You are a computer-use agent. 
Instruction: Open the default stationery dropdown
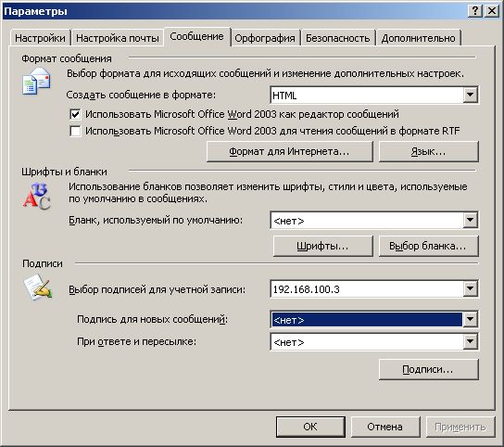[470, 220]
